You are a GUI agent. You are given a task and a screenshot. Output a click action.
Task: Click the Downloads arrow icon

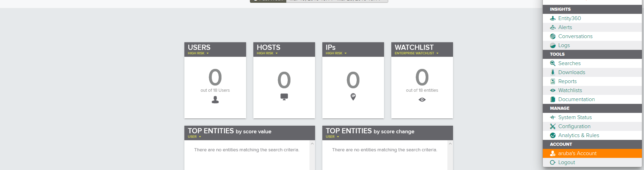(x=553, y=72)
